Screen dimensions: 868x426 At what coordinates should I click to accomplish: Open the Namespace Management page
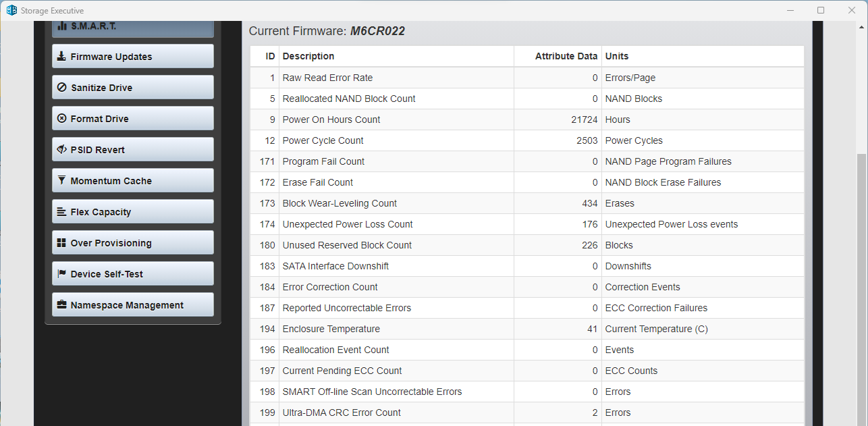tap(133, 305)
